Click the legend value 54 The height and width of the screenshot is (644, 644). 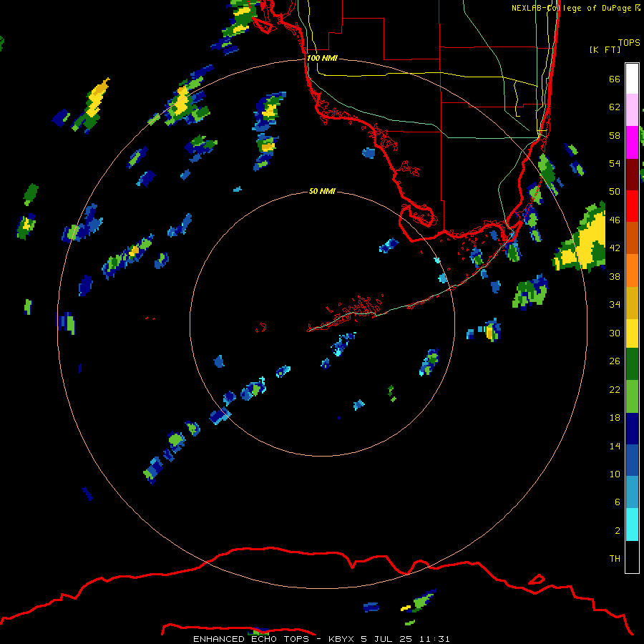(x=615, y=163)
